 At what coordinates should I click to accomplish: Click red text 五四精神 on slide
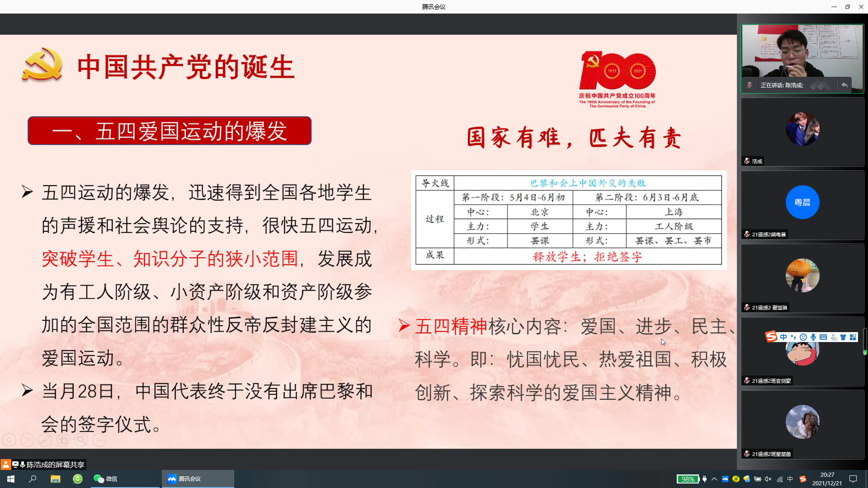[451, 326]
